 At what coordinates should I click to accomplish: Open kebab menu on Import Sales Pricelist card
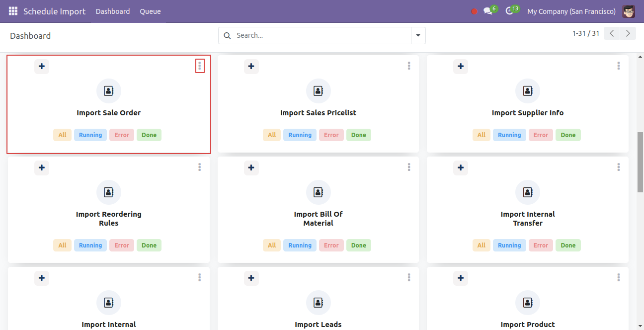pos(409,66)
